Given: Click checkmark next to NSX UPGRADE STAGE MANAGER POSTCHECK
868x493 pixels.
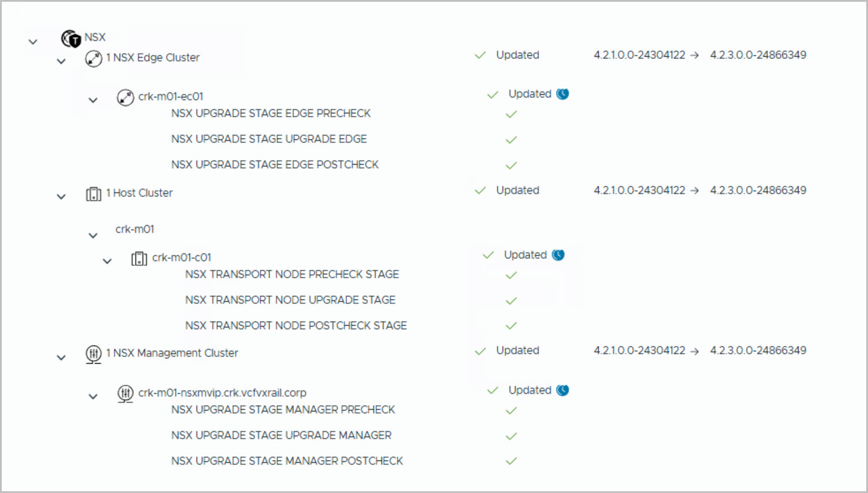Looking at the screenshot, I should pyautogui.click(x=511, y=461).
